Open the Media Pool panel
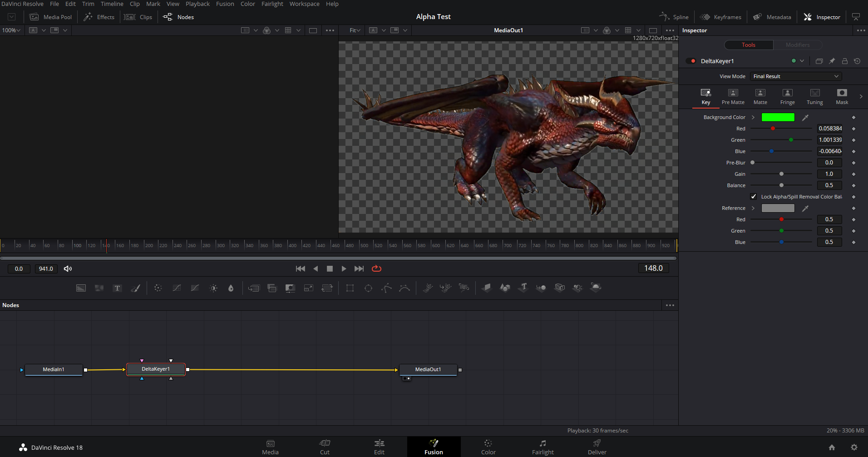 pos(50,17)
